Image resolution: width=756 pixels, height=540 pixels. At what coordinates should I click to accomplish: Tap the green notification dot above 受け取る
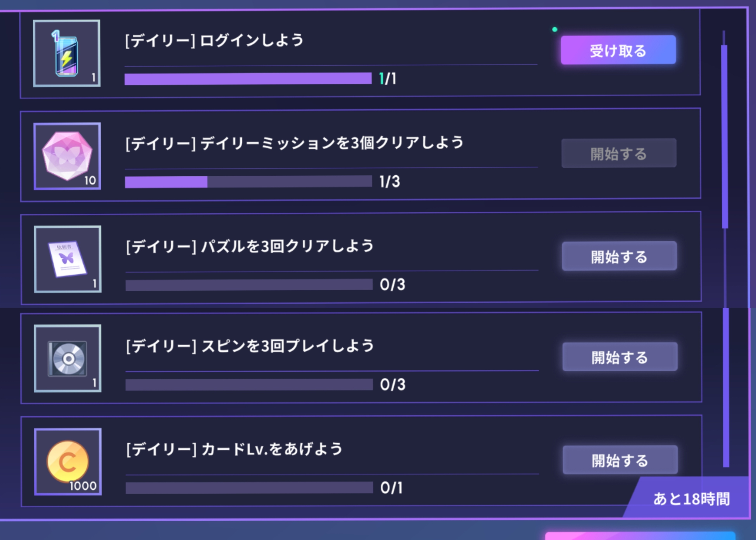[x=555, y=29]
